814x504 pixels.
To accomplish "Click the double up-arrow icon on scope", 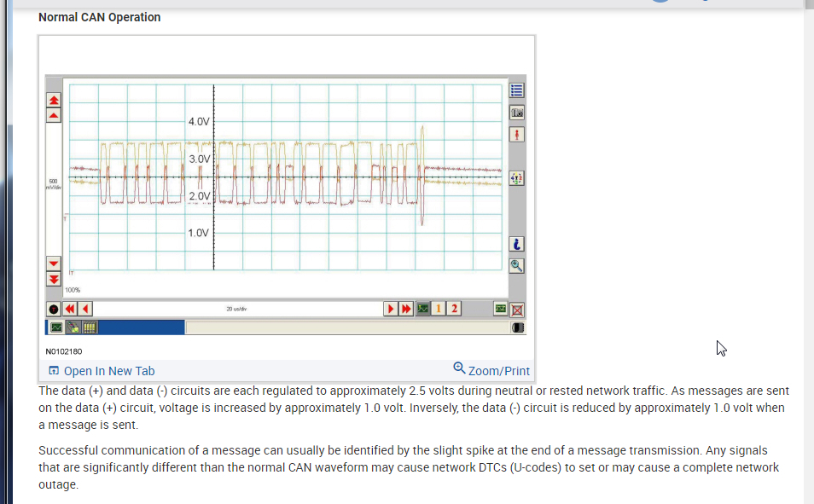I will tap(54, 100).
